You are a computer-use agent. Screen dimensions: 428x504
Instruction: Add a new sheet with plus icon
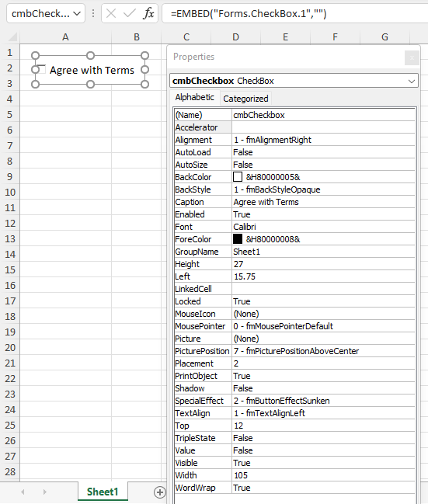pyautogui.click(x=160, y=492)
